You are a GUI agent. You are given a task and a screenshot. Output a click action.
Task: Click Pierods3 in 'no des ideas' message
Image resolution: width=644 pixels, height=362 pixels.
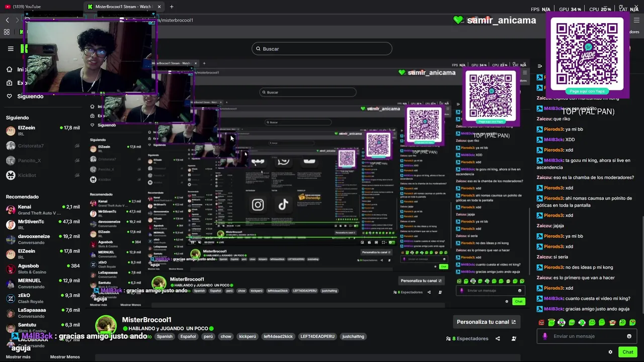tap(553, 267)
